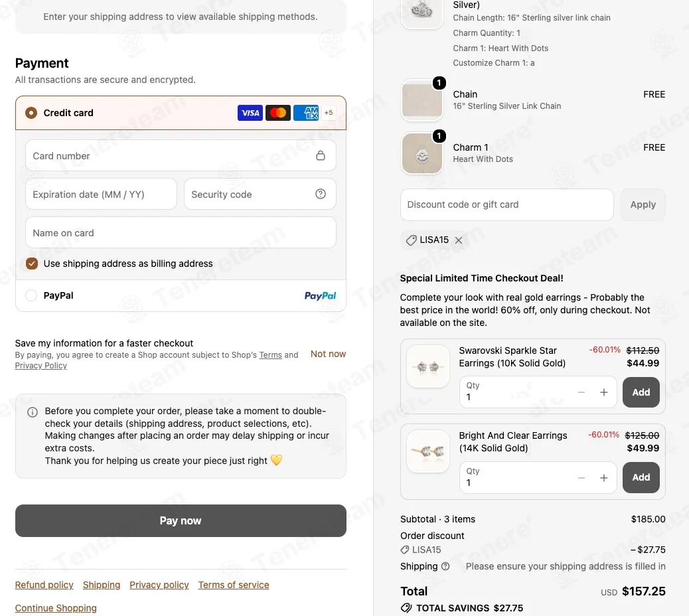The width and height of the screenshot is (689, 616).
Task: Show the +5 additional card types
Action: 329,113
